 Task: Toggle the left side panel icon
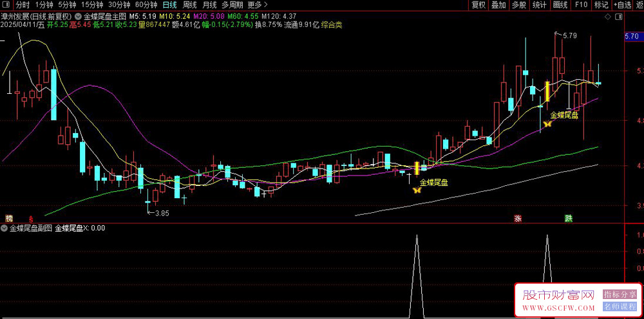[x=6, y=5]
